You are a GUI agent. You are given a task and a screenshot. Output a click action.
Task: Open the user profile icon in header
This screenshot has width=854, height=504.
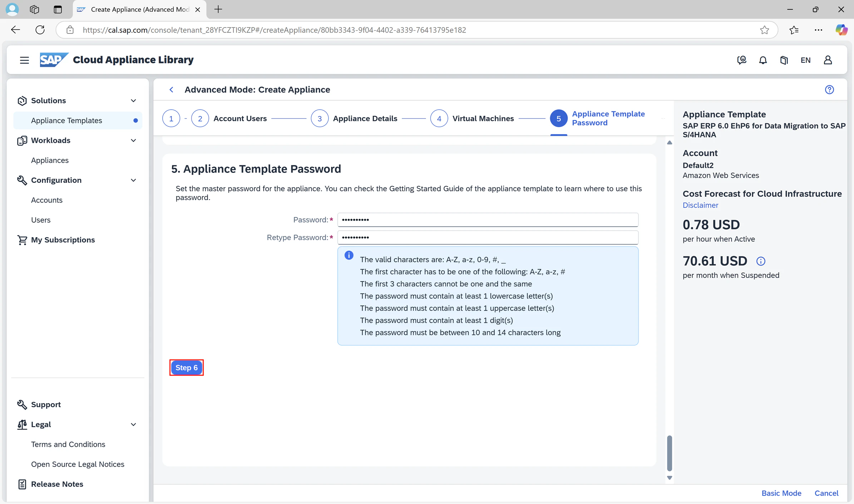click(828, 60)
